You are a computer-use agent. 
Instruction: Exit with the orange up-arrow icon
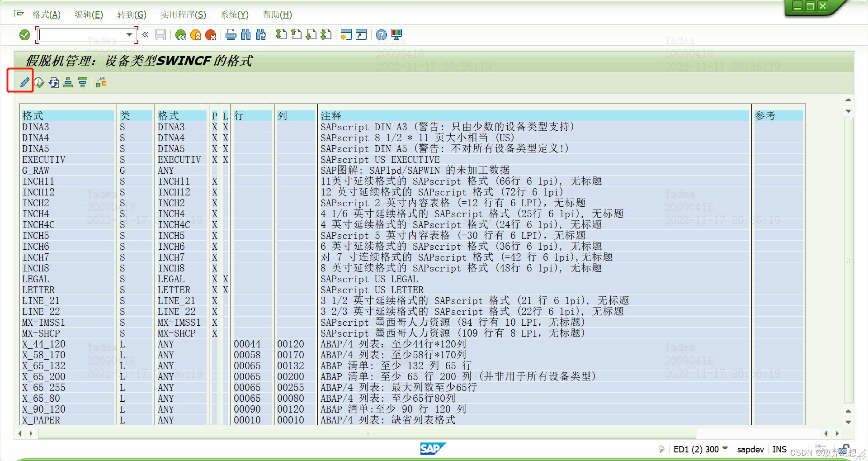(x=196, y=35)
